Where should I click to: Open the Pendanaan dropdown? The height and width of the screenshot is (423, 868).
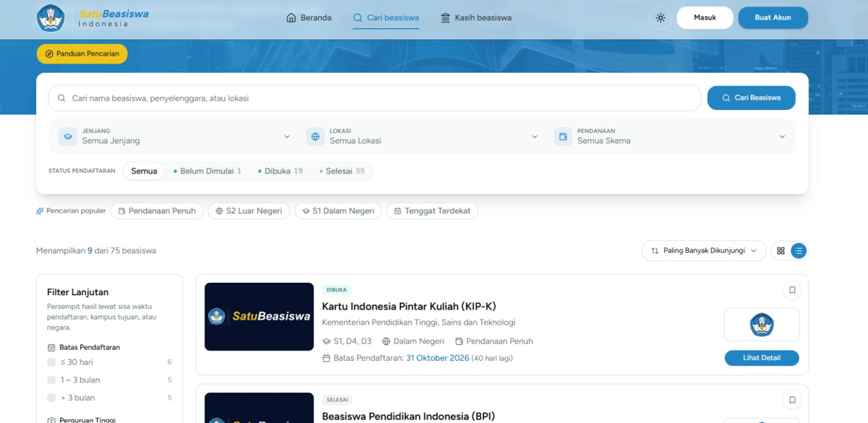tap(670, 137)
